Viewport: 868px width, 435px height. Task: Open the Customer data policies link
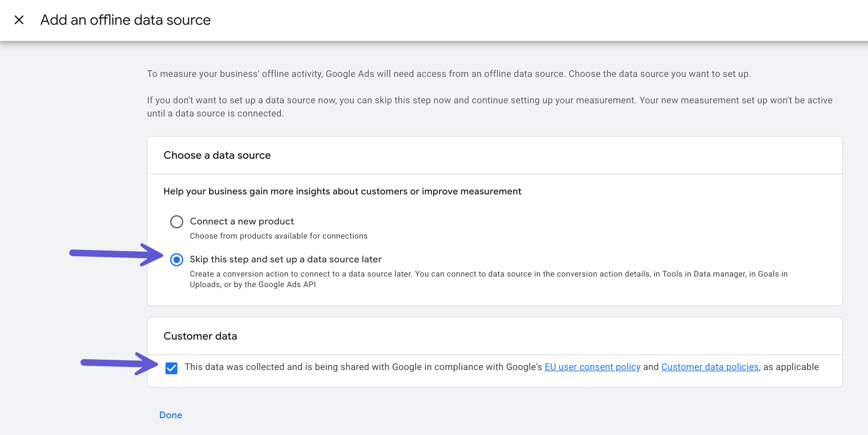pyautogui.click(x=710, y=367)
